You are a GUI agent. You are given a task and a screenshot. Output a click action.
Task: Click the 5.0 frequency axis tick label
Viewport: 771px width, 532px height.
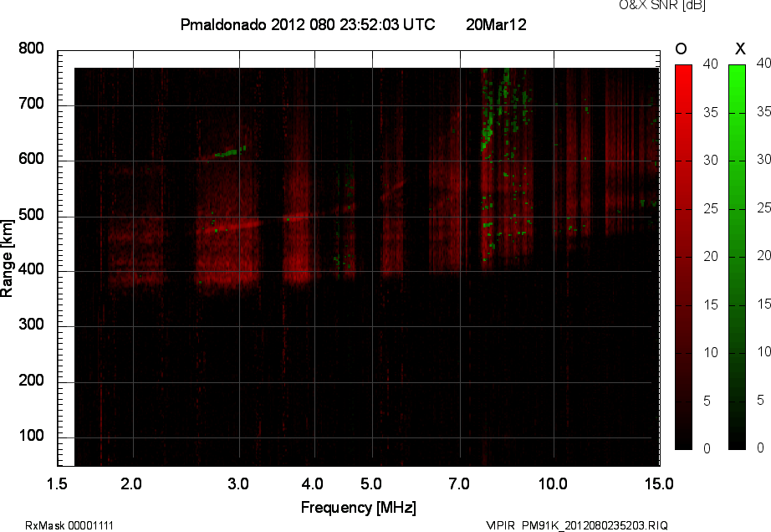(x=371, y=483)
